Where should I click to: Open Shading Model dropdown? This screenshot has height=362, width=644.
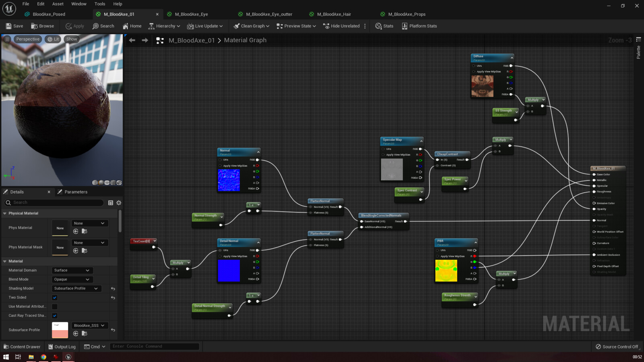coord(76,288)
